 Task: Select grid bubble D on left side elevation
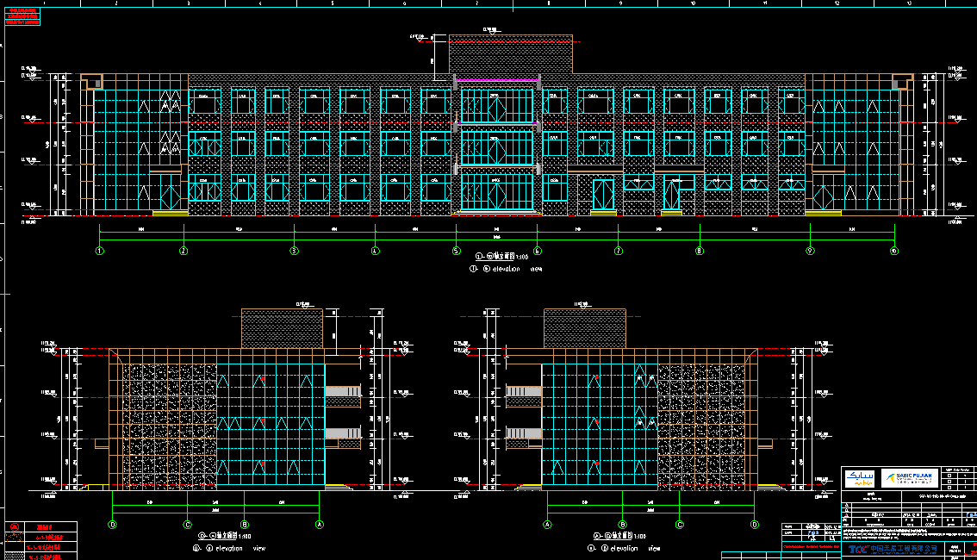113,524
